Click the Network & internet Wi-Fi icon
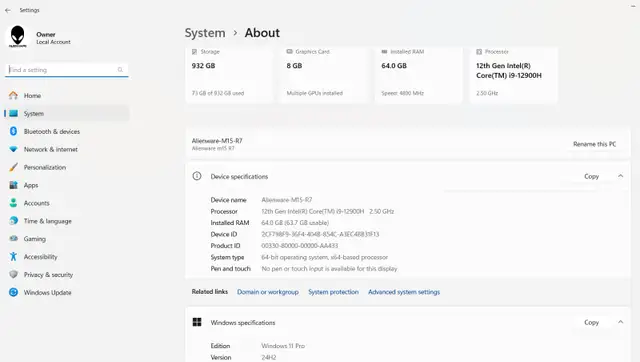Viewport: 640px width, 362px height. 13,149
